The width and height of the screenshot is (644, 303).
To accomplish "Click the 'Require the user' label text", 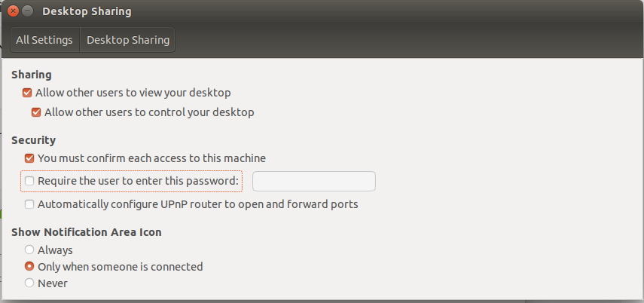I will [138, 181].
